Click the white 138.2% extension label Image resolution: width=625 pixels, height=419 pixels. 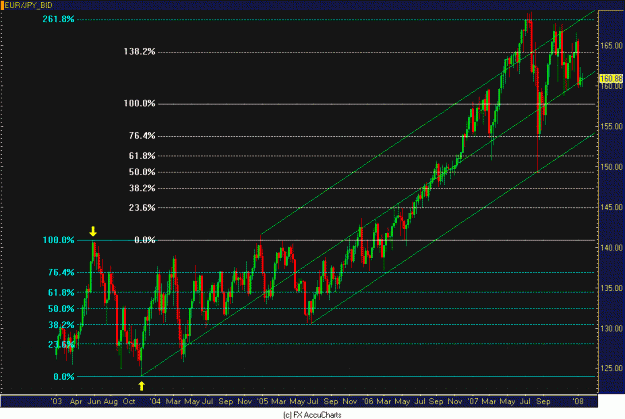[139, 52]
